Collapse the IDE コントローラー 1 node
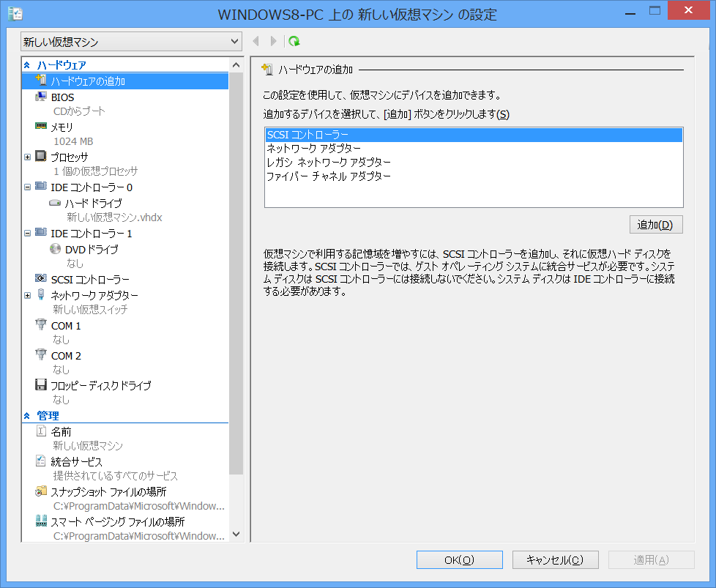 [x=27, y=234]
